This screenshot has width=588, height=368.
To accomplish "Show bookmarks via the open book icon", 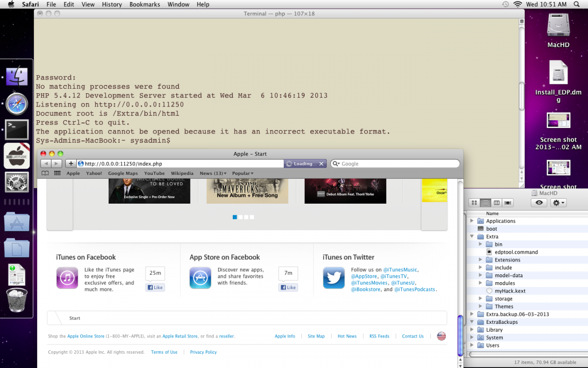I will tap(45, 173).
